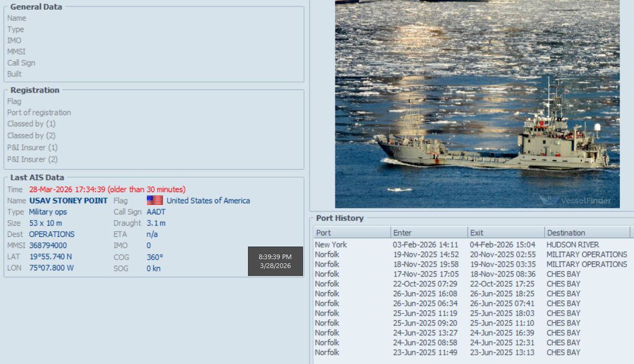Select the OPERATIONS destination value

[52, 234]
